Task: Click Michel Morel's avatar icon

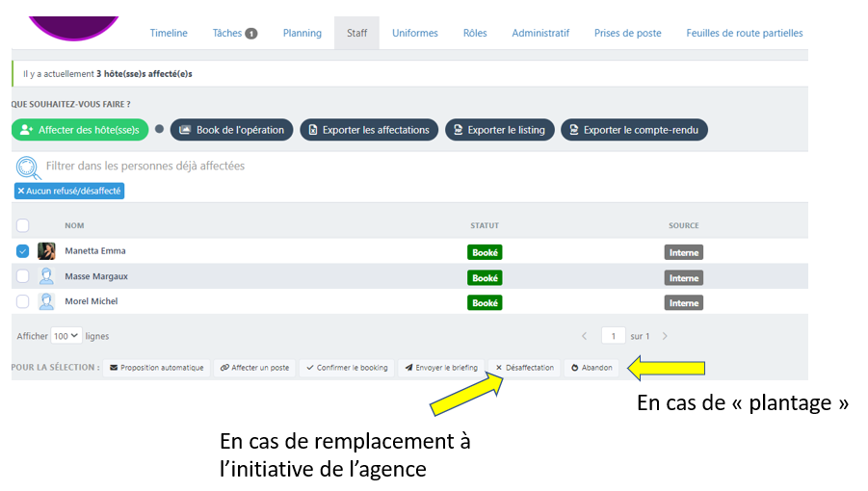Action: coord(46,302)
